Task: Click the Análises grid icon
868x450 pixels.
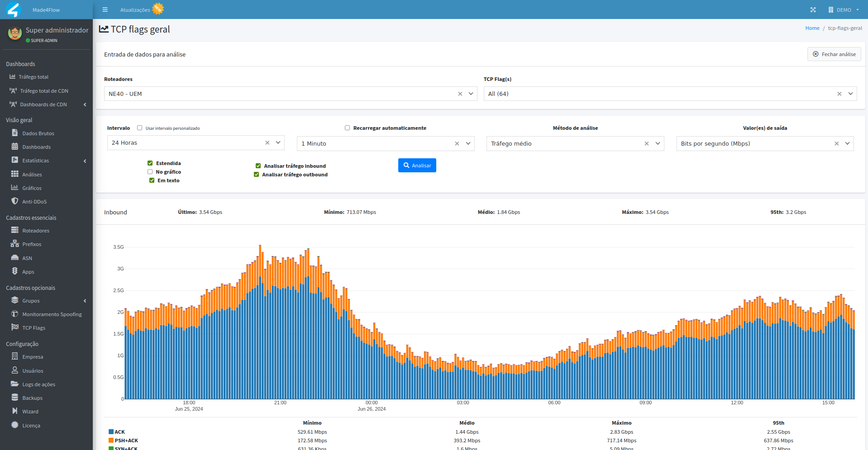Action: click(15, 174)
